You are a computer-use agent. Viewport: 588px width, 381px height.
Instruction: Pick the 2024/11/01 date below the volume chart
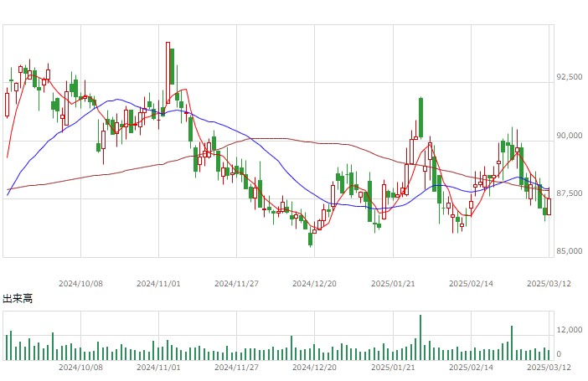click(158, 367)
